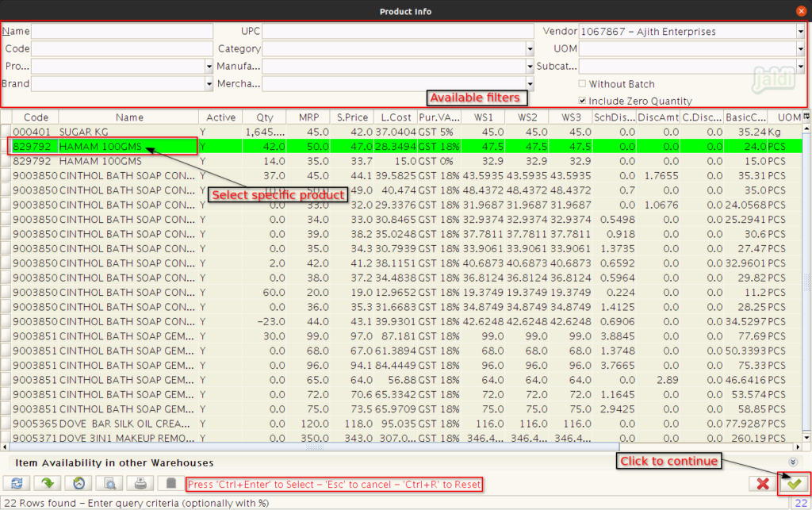Sort by the Pur.VA... column header

point(439,117)
